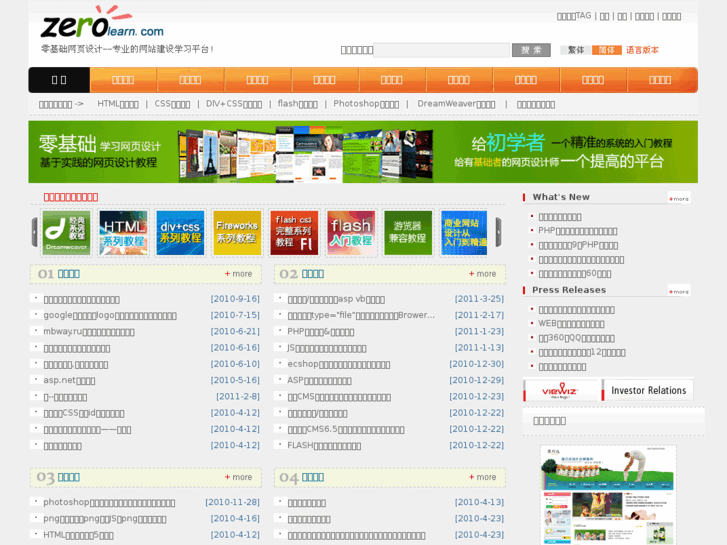Click the zerolearn.com logo
727x545 pixels.
click(102, 22)
